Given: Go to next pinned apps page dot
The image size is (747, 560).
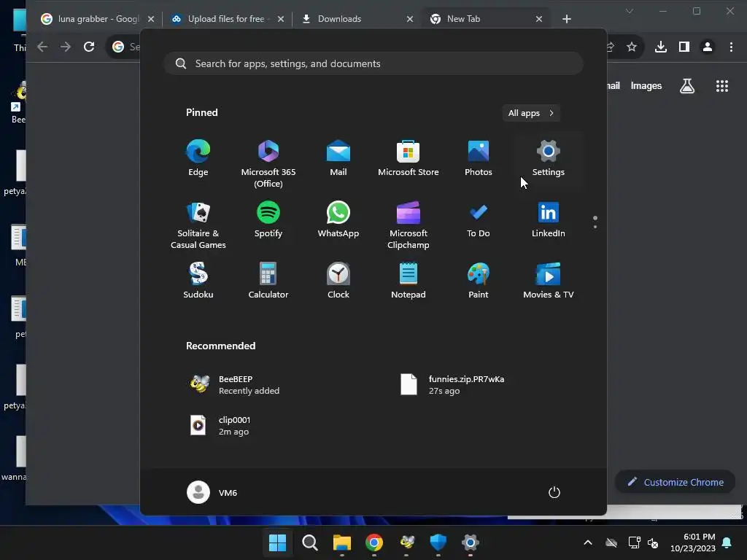Looking at the screenshot, I should click(595, 227).
